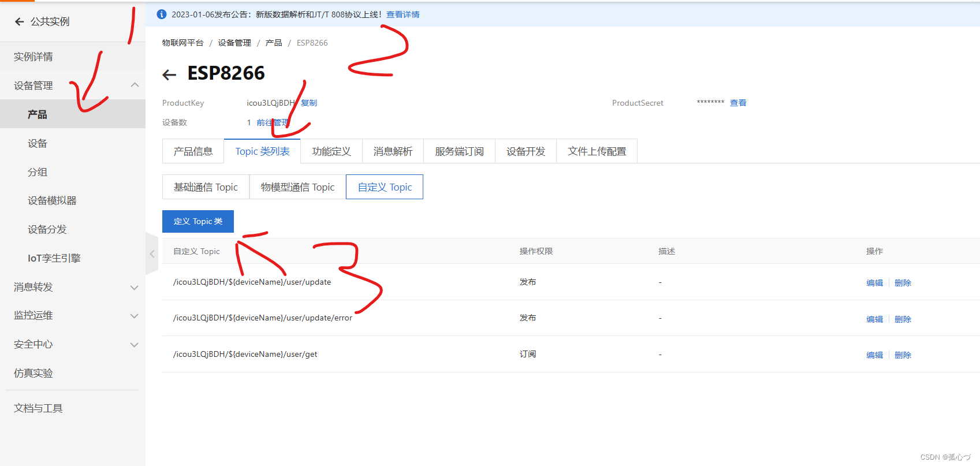Click the 定义 Topic 类 button
Image resolution: width=980 pixels, height=466 pixels.
click(x=198, y=221)
